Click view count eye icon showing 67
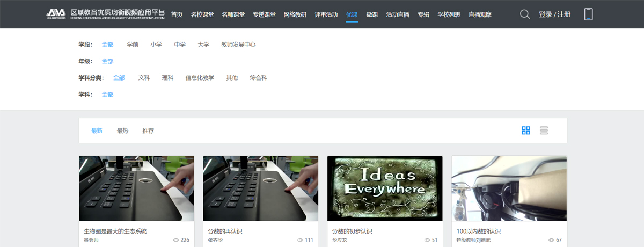The height and width of the screenshot is (247, 644). coord(551,240)
